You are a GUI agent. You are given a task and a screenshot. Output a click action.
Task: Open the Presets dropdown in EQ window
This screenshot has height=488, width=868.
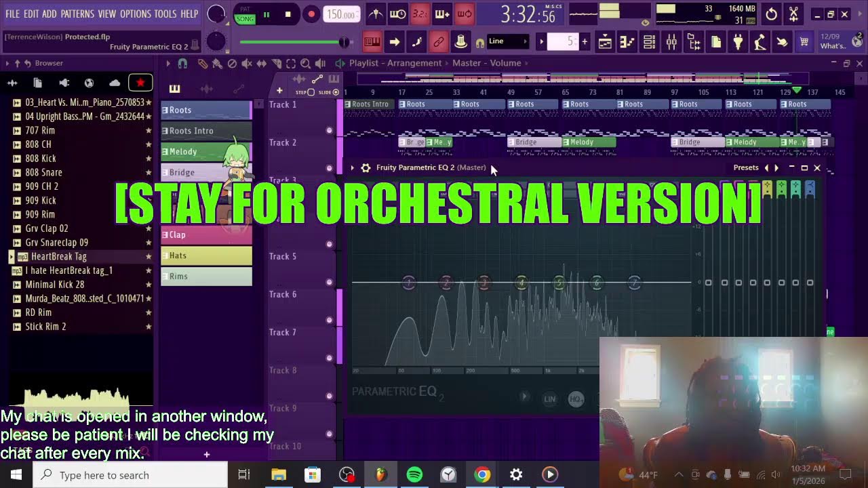pyautogui.click(x=746, y=167)
